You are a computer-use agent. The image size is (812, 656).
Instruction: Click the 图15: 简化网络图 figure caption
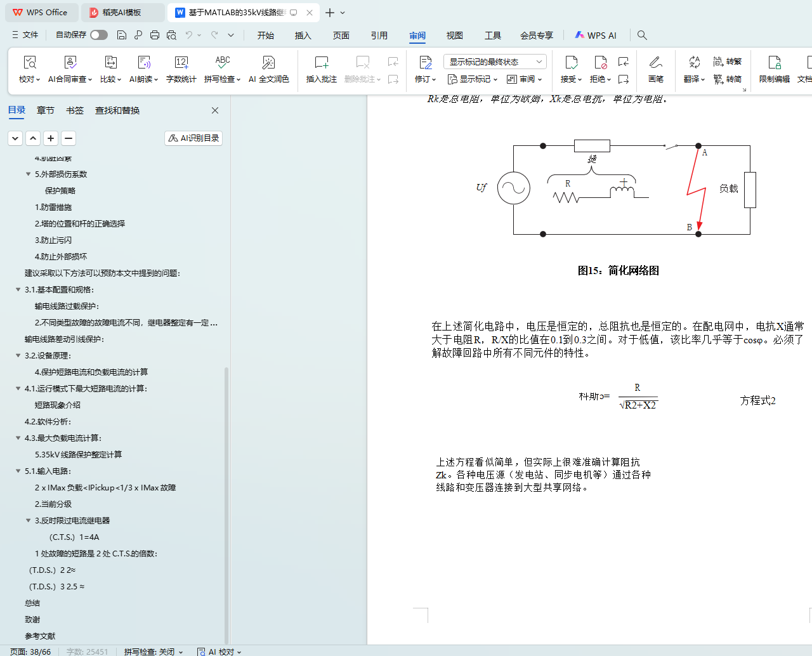pyautogui.click(x=619, y=270)
